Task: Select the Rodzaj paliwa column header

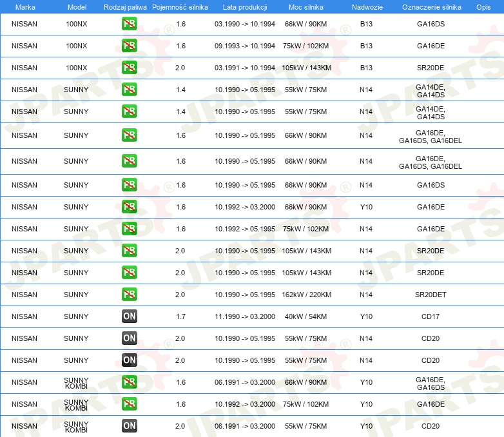Action: point(125,7)
